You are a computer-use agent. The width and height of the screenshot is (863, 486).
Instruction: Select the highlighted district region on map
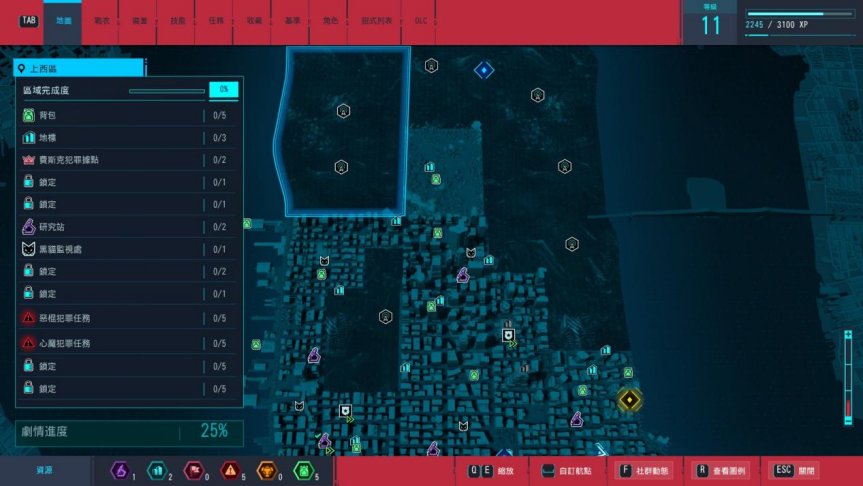343,131
